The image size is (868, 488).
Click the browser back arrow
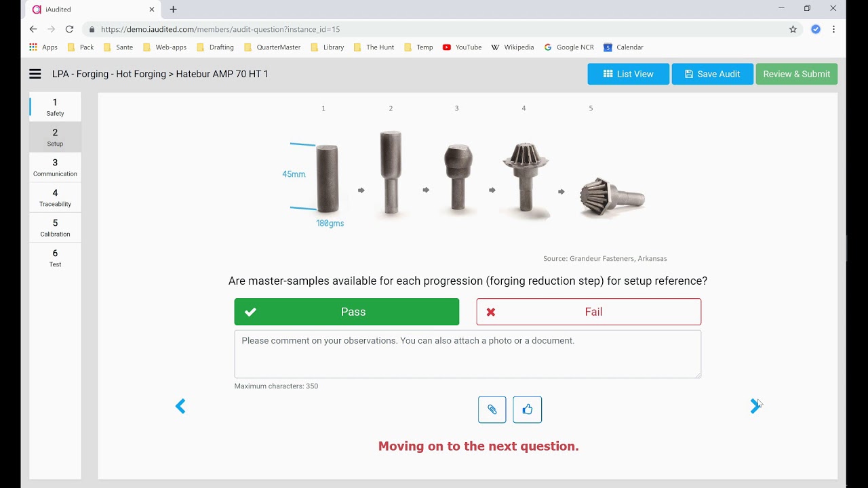33,29
